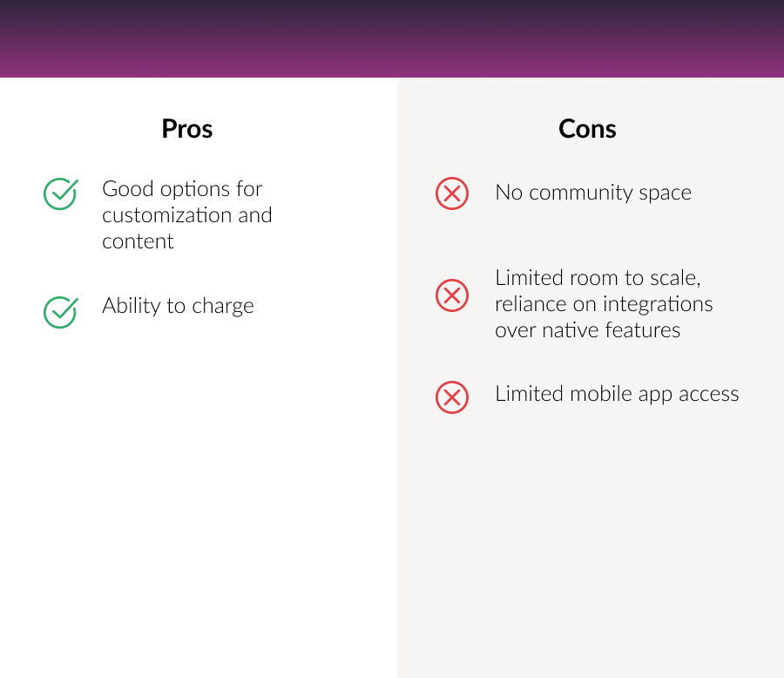
Task: Click the 'Limited mobile app access' text
Action: click(617, 394)
